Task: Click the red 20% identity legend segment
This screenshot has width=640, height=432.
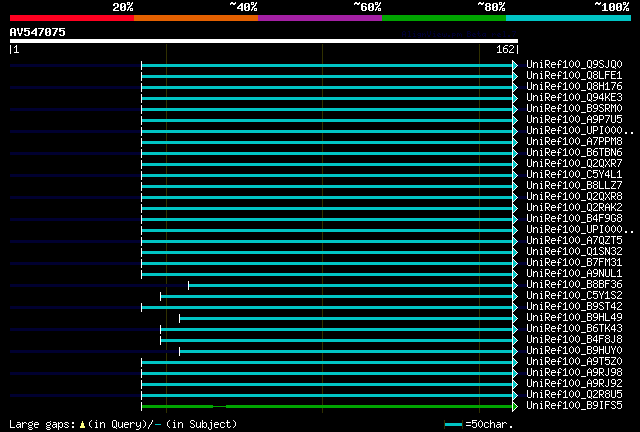Action: pos(72,18)
